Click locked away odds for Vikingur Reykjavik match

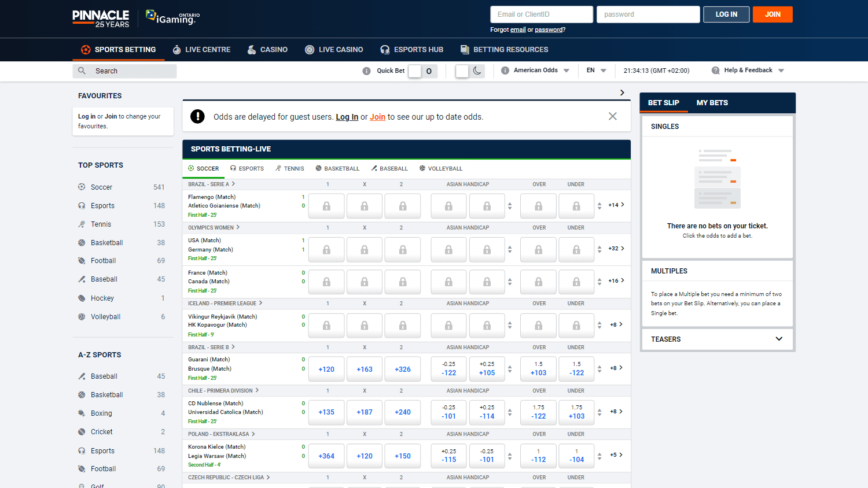[x=403, y=326]
